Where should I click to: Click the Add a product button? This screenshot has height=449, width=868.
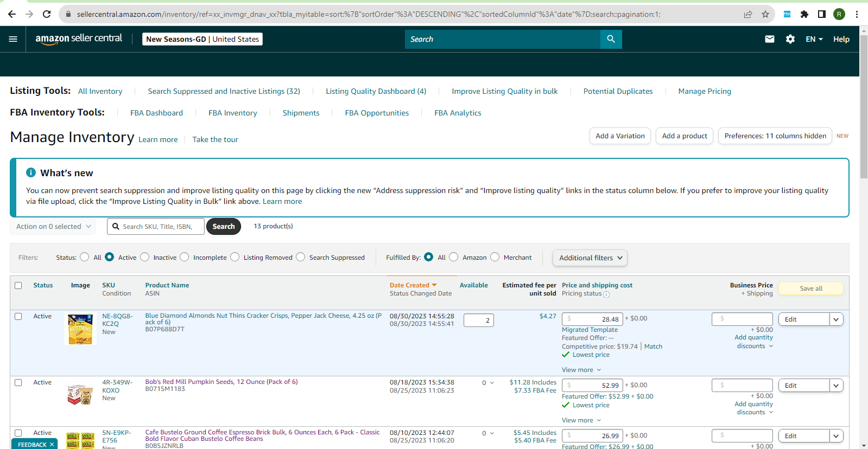pos(685,136)
